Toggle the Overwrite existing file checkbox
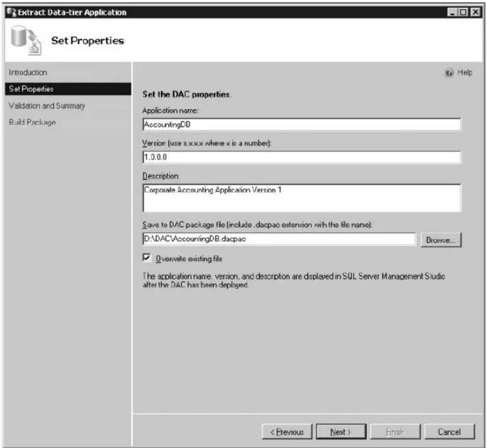 point(147,257)
